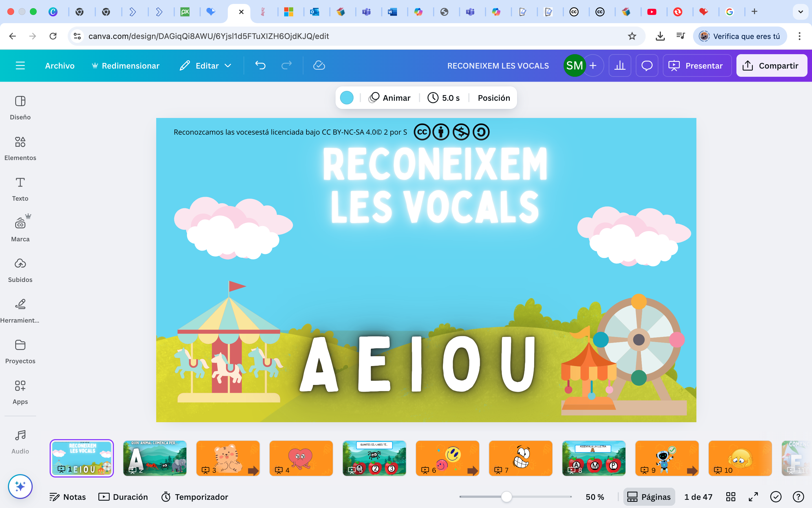Screen dimensions: 812x508
Task: Click the Presentar button
Action: pos(697,65)
